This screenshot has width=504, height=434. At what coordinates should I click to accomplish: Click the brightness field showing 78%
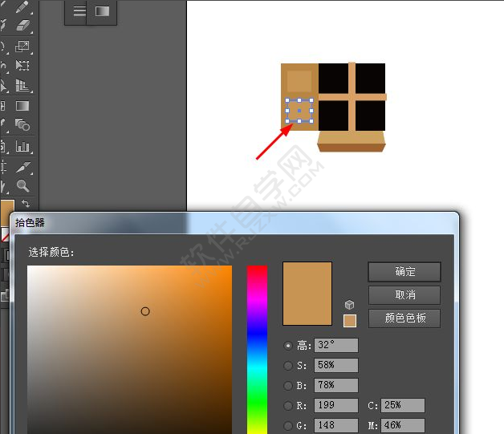pyautogui.click(x=336, y=385)
